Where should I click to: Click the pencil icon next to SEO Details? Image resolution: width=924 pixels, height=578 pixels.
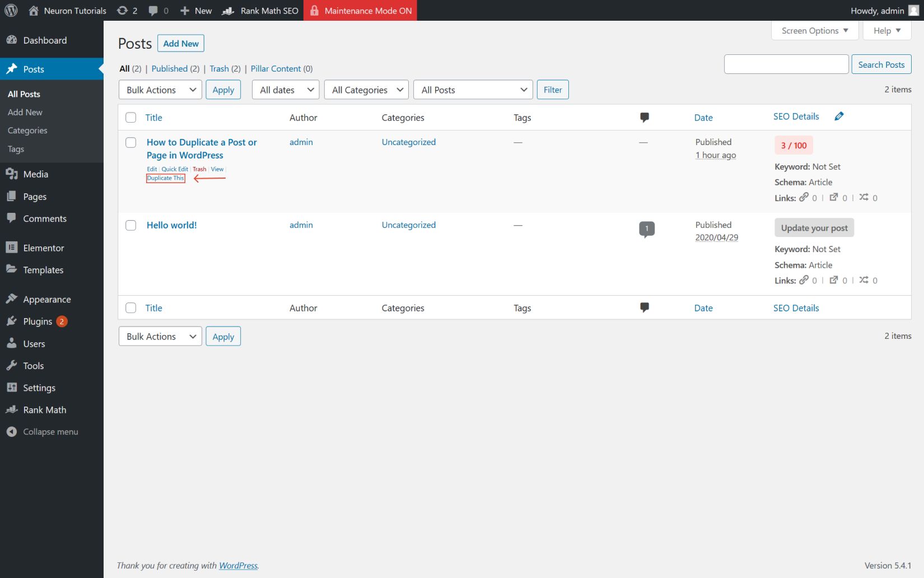(839, 116)
